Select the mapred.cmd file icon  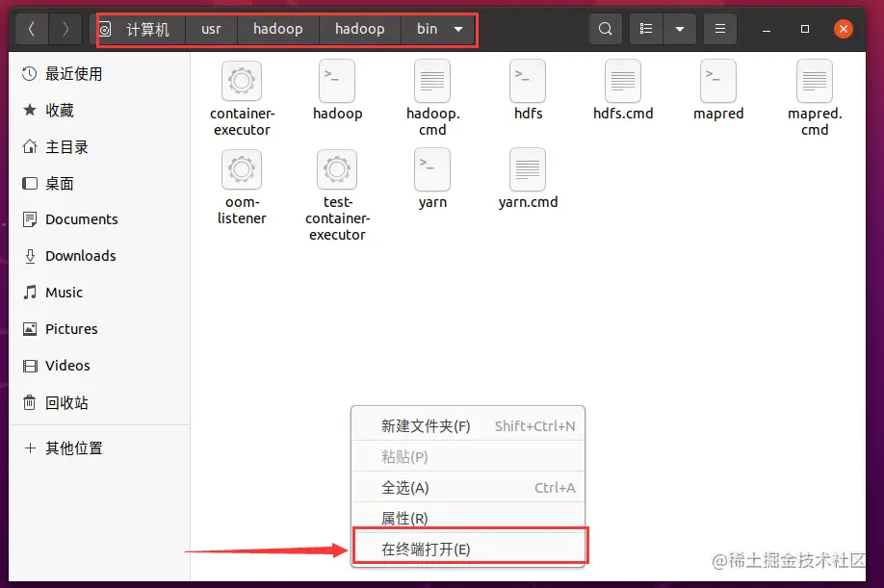[x=815, y=81]
